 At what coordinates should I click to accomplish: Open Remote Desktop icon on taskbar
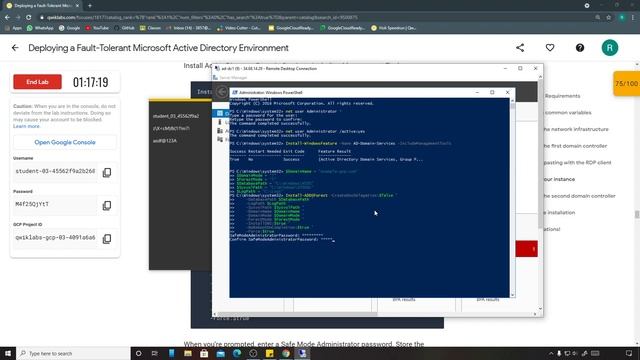302,353
